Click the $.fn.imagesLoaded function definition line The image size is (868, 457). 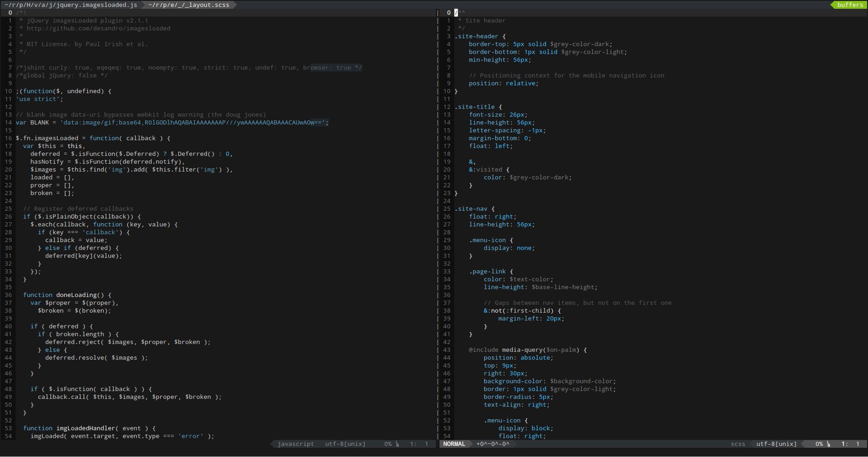click(x=93, y=138)
